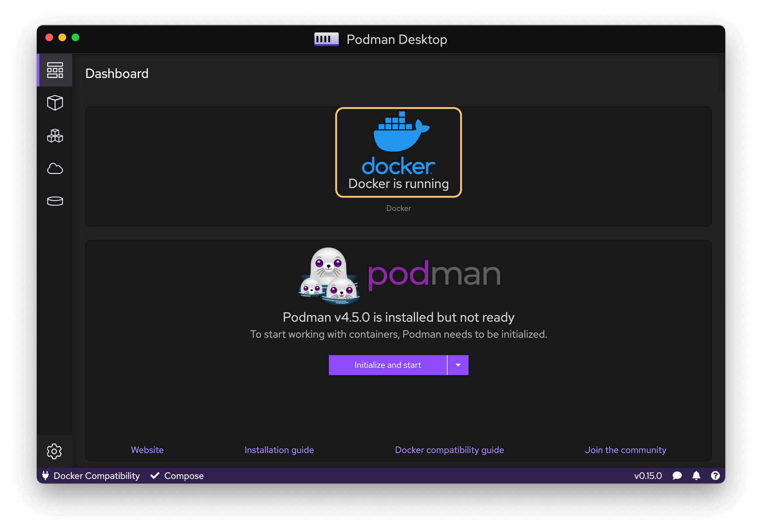Open the Docker compatibility guide link
Image resolution: width=762 pixels, height=532 pixels.
pos(450,450)
